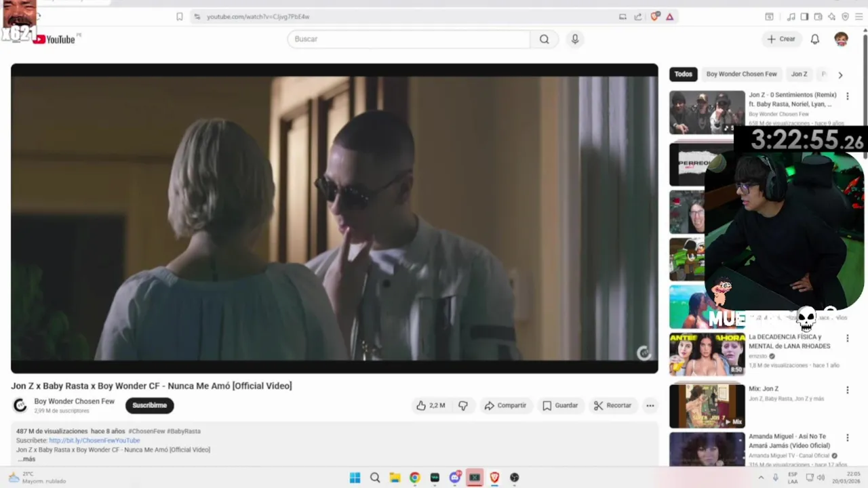This screenshot has width=868, height=488.
Task: Click the share page icon in address bar
Action: [638, 17]
